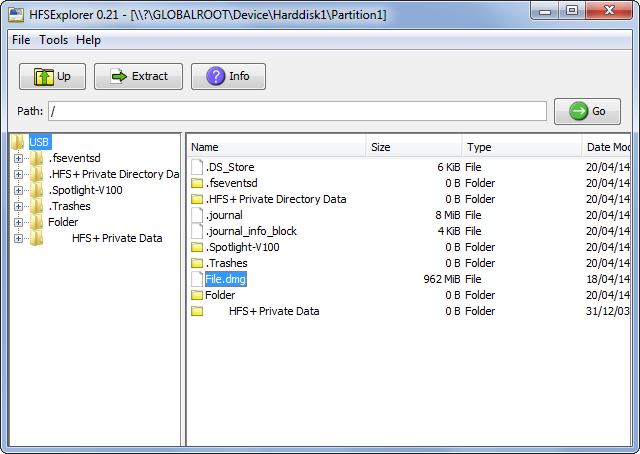Select .Trashes in the tree
Screen dimensions: 640x454
point(69,206)
